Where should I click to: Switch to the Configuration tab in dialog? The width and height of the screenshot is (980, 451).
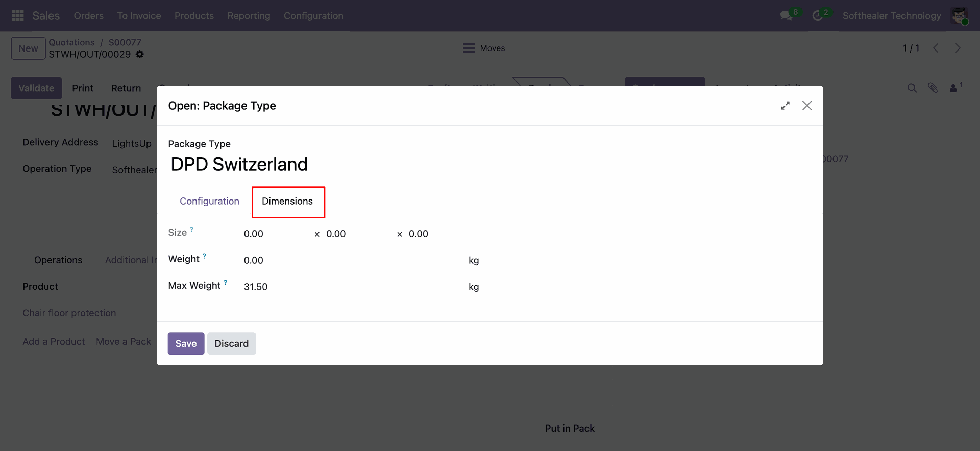[x=209, y=201]
